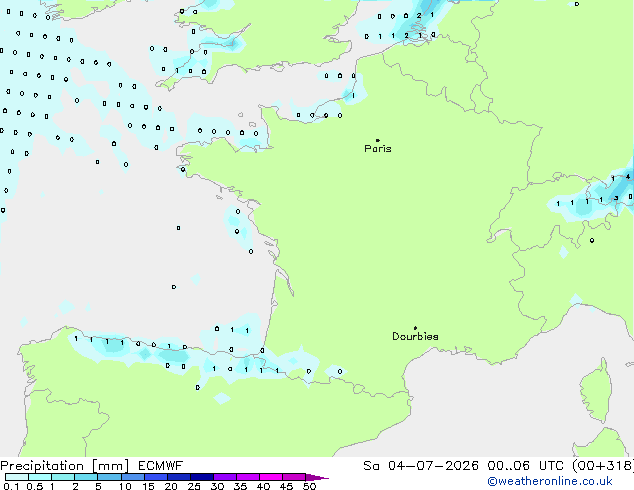Click the 00..06 UTC time range
The image size is (634, 490).
[526, 466]
